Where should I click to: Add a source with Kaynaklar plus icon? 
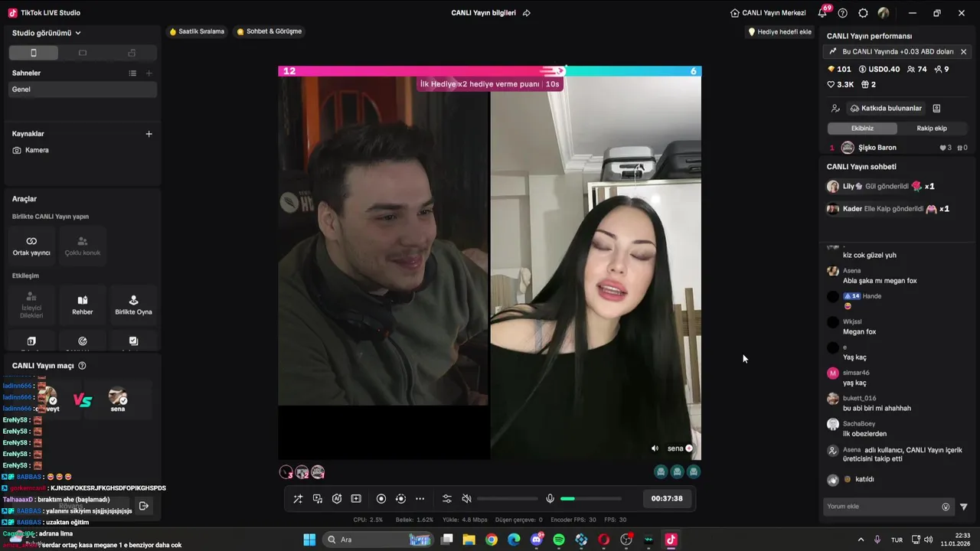(149, 134)
